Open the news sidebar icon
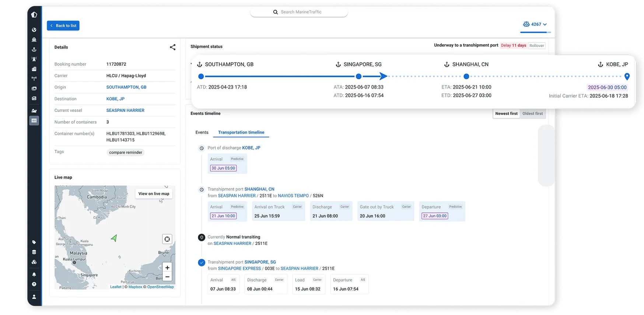This screenshot has height=315, width=644. [x=34, y=98]
